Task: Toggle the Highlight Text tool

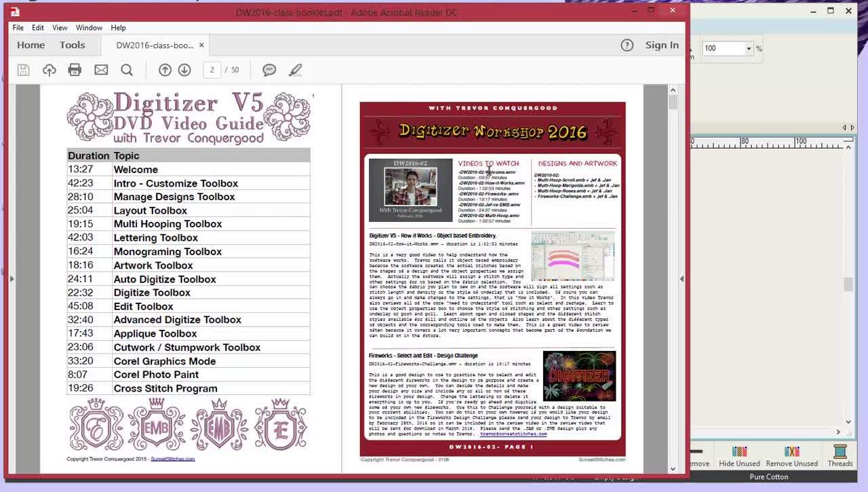Action: tap(294, 69)
